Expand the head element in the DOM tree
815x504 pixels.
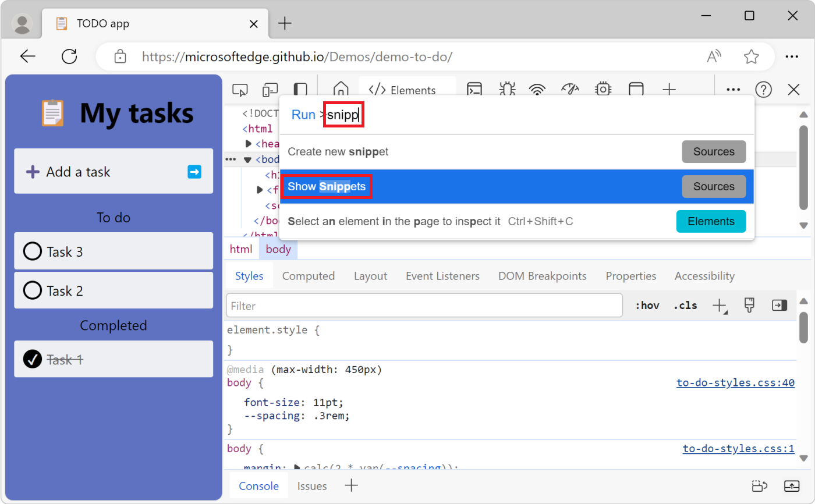(x=248, y=144)
